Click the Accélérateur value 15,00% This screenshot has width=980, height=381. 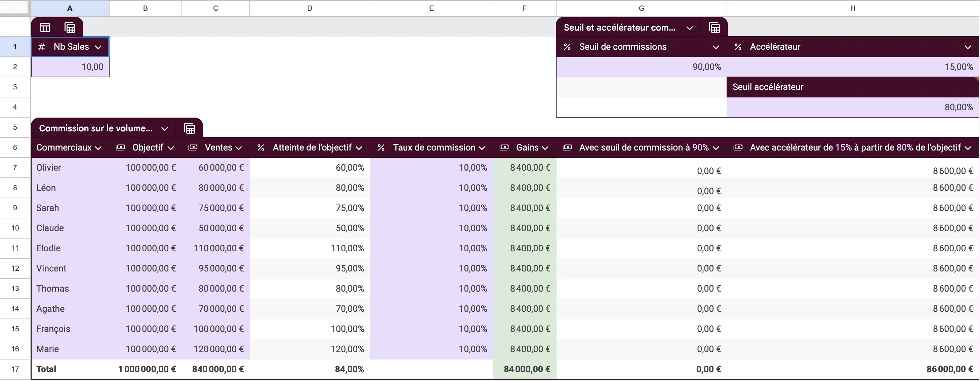tap(853, 67)
